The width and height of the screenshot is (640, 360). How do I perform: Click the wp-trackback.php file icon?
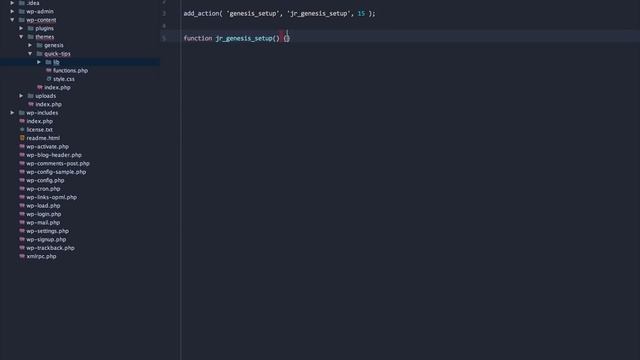coord(22,248)
